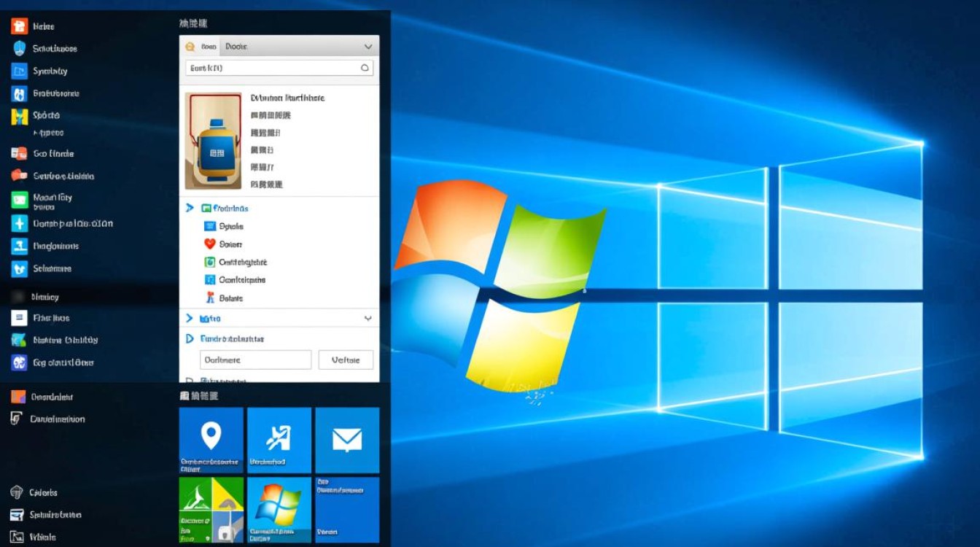Open the white envelope Mail tile
This screenshot has height=547, width=980.
click(347, 439)
